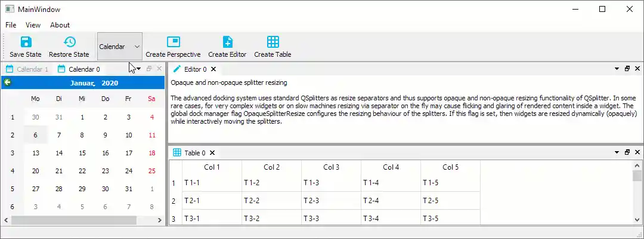The width and height of the screenshot is (644, 239).
Task: Click the Create Editor icon
Action: tap(227, 42)
